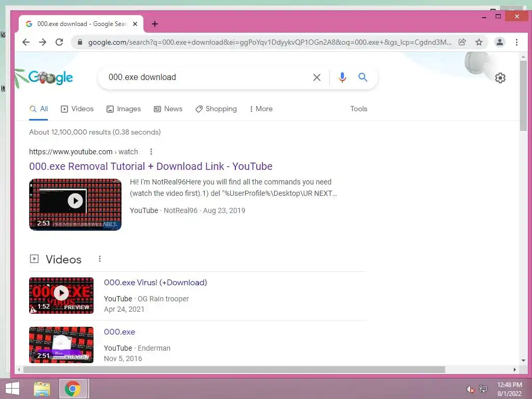This screenshot has height=399, width=532.
Task: Launch File Explorer from taskbar
Action: point(42,389)
